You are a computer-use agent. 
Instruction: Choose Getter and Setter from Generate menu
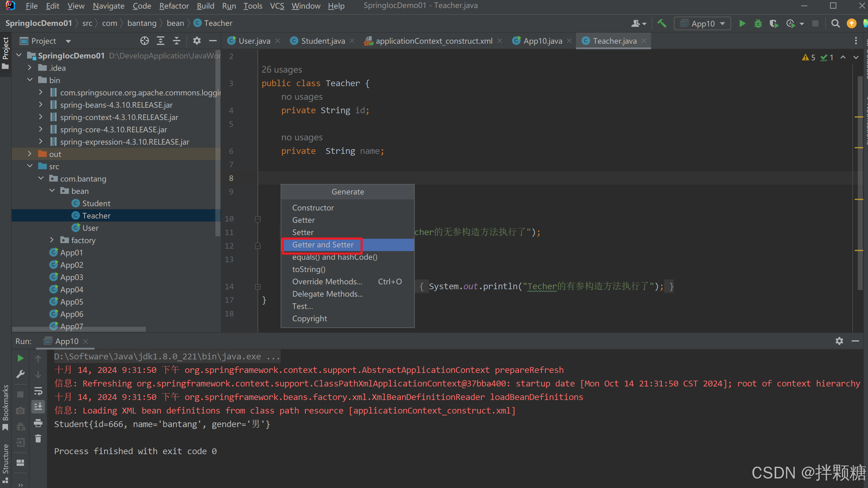322,245
